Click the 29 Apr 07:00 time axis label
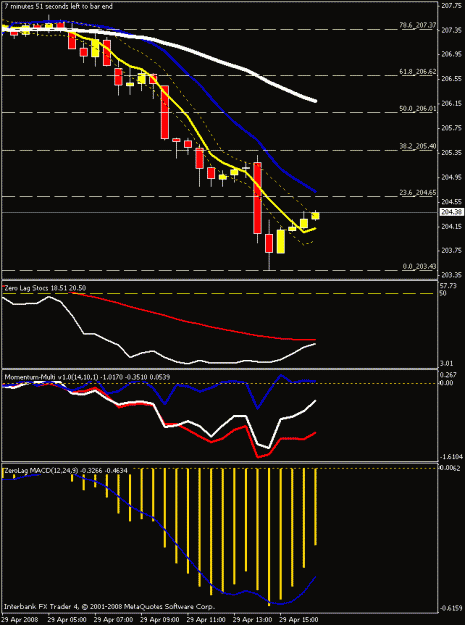465x625 pixels. 113,620
